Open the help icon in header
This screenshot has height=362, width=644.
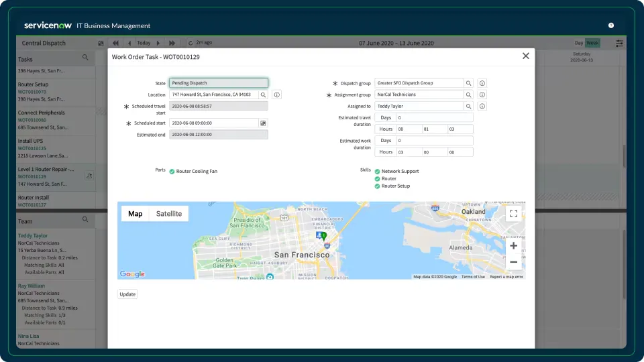[611, 25]
